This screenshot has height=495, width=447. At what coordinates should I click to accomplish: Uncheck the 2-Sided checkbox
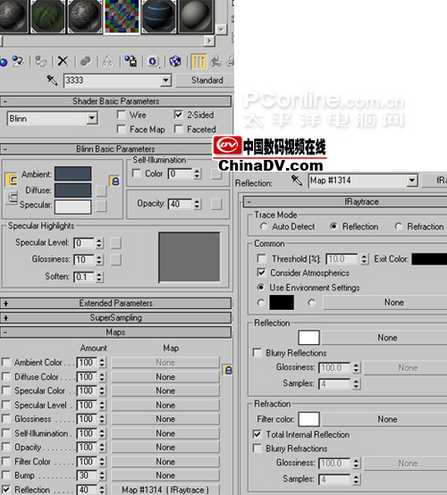click(x=178, y=115)
